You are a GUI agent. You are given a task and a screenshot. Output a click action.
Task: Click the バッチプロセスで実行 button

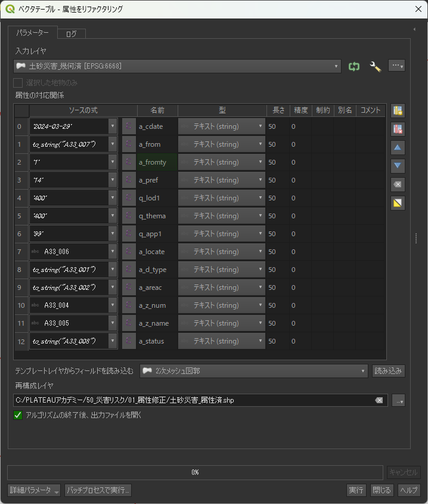point(98,490)
